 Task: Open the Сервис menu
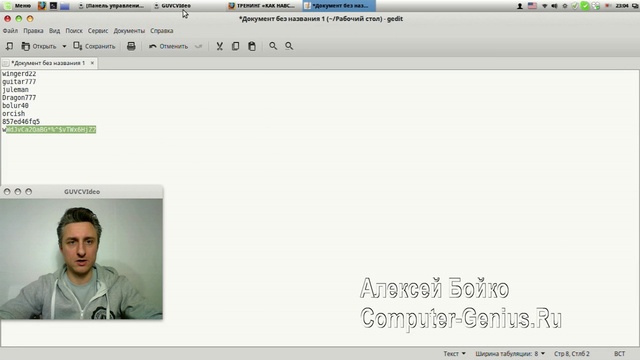coord(98,31)
